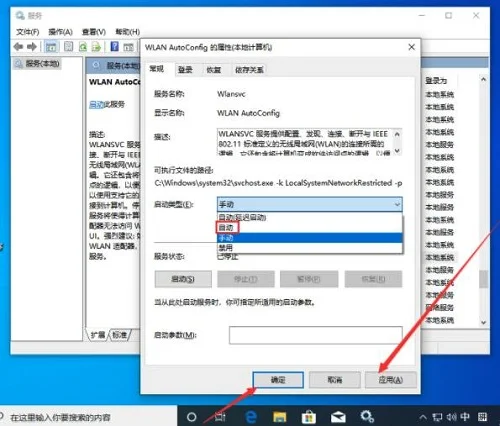Click the Forward arrow in Services toolbar

(32, 47)
